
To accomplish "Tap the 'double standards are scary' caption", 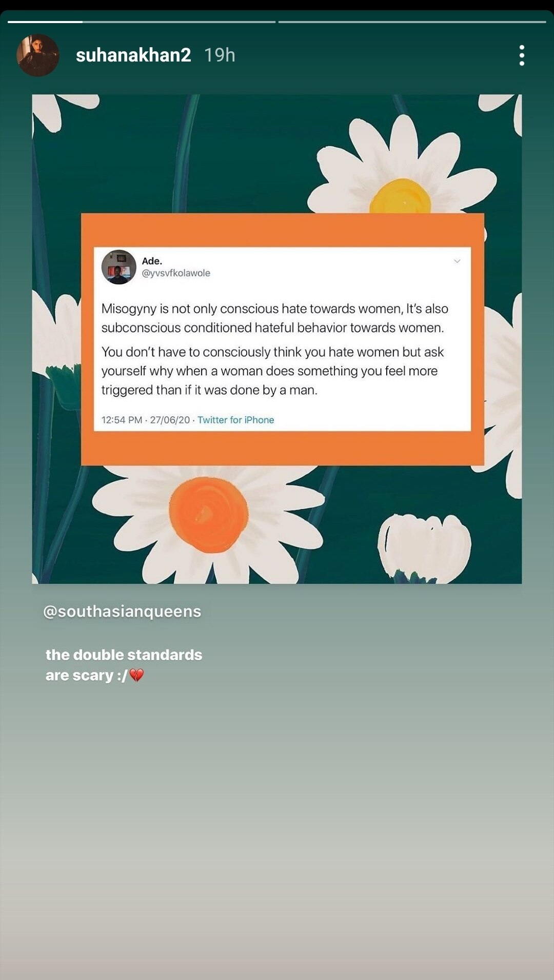I will [x=124, y=665].
